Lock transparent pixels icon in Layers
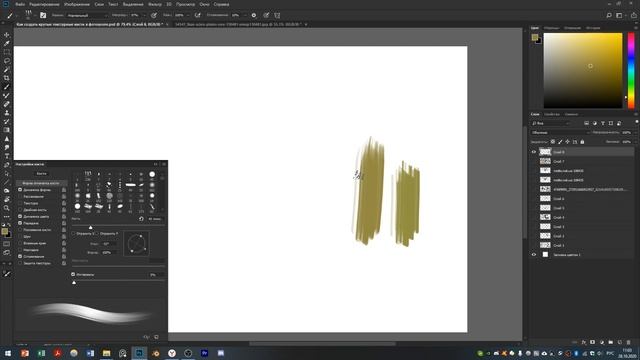The image size is (640, 360). (x=553, y=142)
